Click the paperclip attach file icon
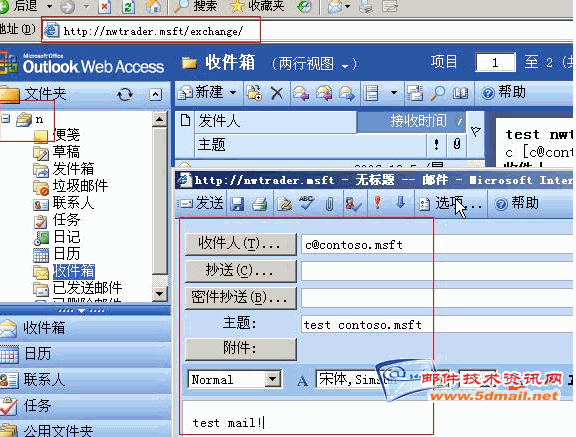Viewport: 576px width, 437px height. coord(330,204)
